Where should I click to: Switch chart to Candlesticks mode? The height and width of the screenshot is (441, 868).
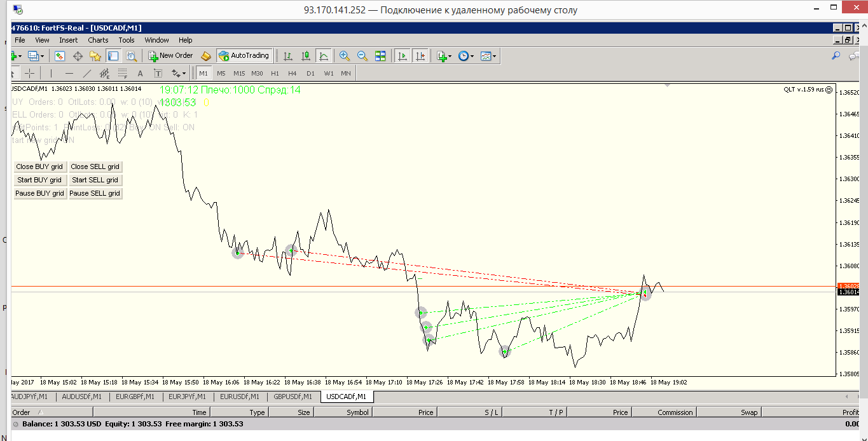[x=306, y=56]
